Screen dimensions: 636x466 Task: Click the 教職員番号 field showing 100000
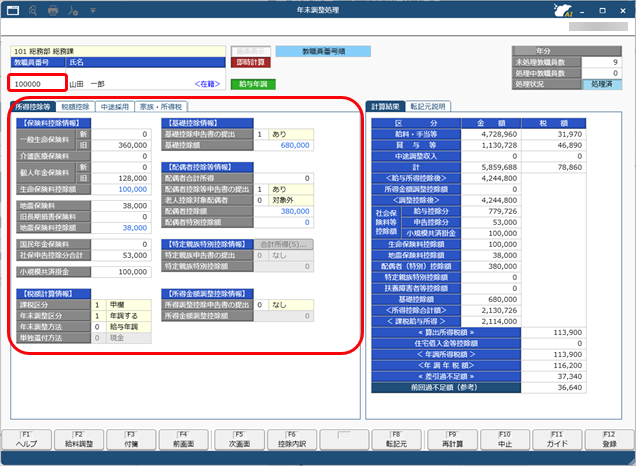[x=38, y=84]
